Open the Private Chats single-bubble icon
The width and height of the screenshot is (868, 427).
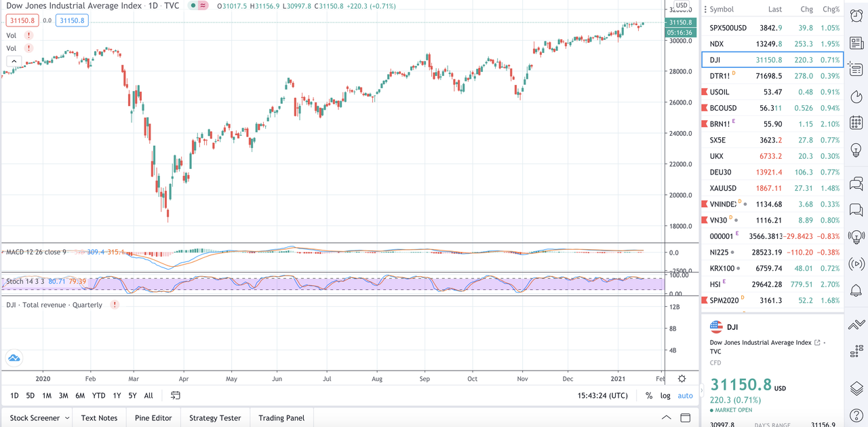pyautogui.click(x=856, y=210)
